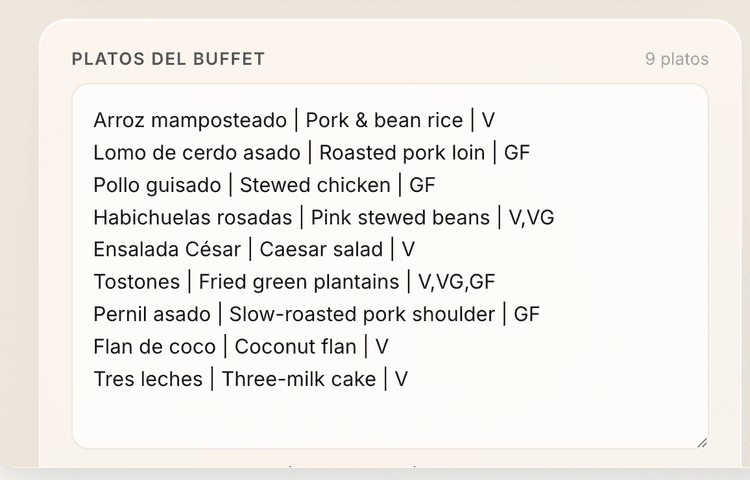Screen dimensions: 750x480
Task: Click the "Arroz mamposteado" text in the textarea
Action: point(190,120)
